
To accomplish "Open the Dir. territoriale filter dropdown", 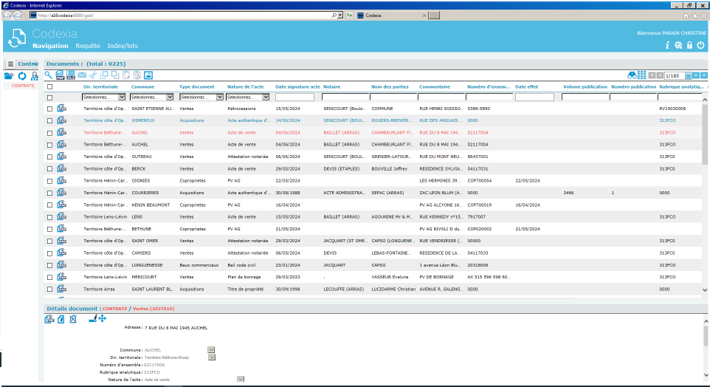I will 104,97.
